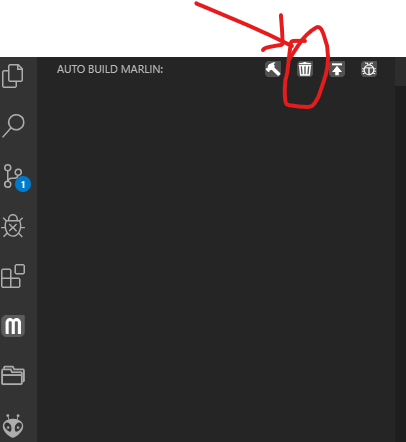Viewport: 406px width, 442px height.
Task: Click the bug Debug icon in Marlin toolbar
Action: click(369, 69)
